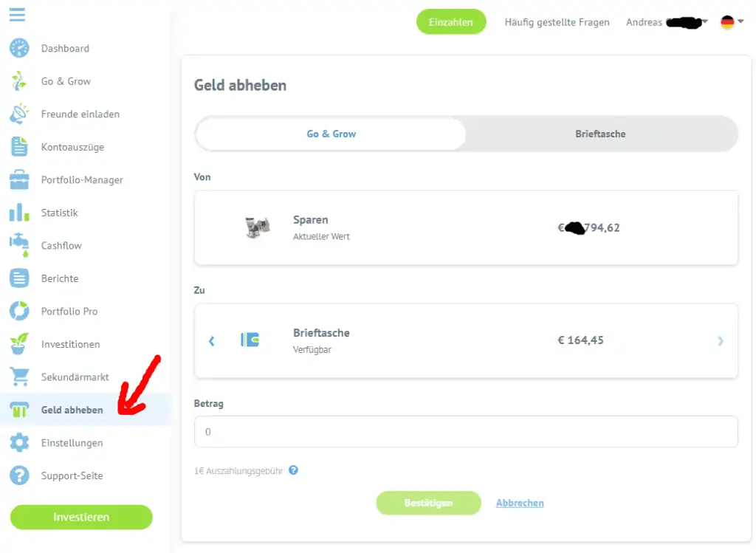
Task: Open the Statistik bar chart icon
Action: click(19, 212)
